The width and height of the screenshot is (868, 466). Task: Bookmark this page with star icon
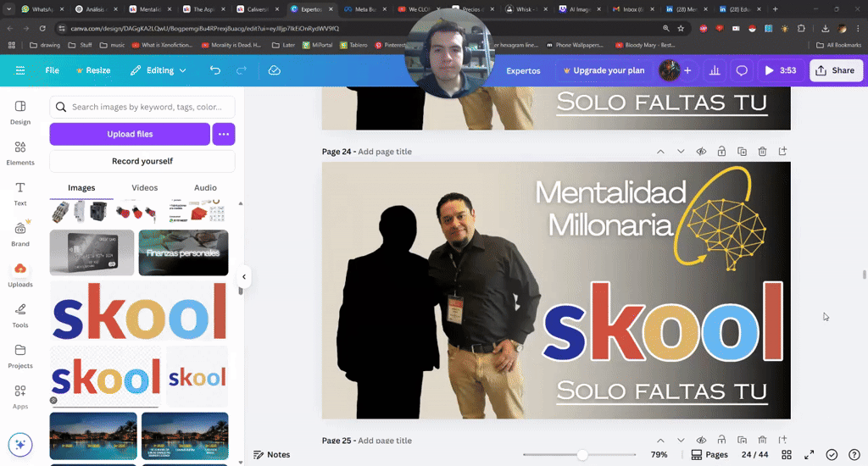(681, 28)
